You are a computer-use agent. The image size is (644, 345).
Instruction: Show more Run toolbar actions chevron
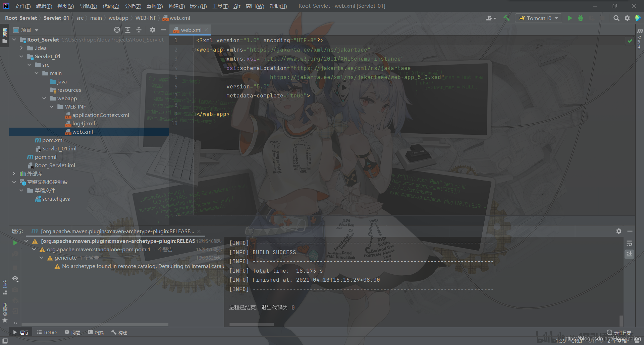tap(15, 323)
